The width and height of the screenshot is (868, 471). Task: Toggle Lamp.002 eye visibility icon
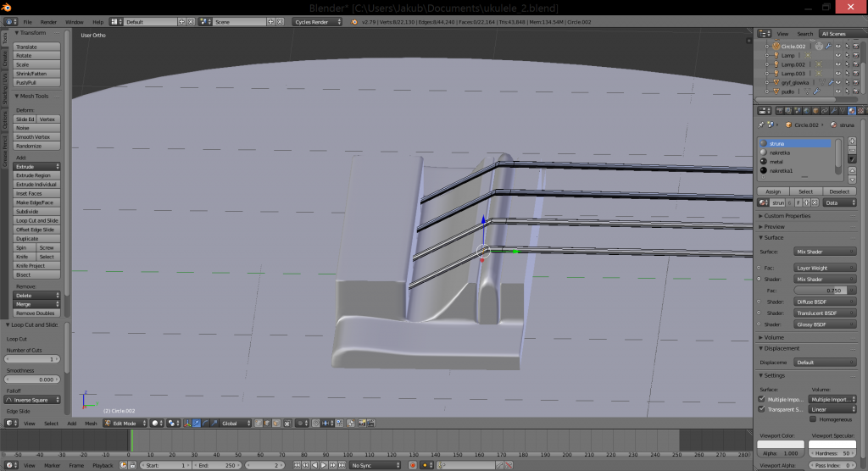[837, 64]
